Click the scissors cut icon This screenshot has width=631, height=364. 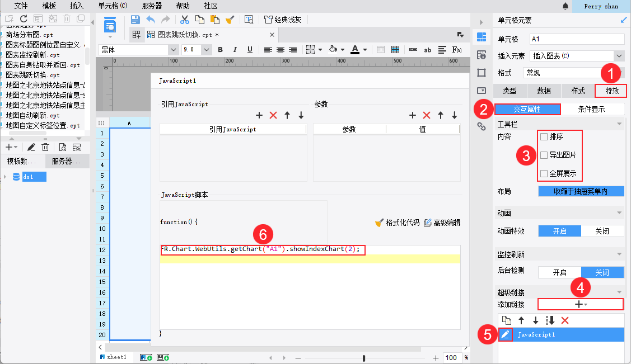point(185,20)
